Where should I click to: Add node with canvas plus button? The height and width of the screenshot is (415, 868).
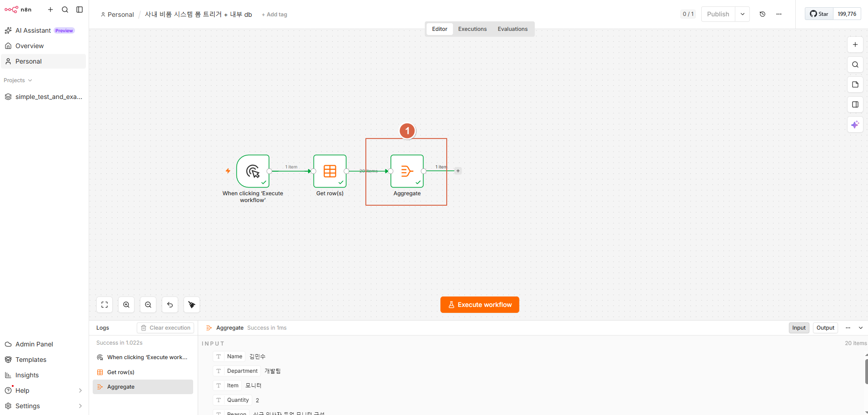click(x=855, y=44)
